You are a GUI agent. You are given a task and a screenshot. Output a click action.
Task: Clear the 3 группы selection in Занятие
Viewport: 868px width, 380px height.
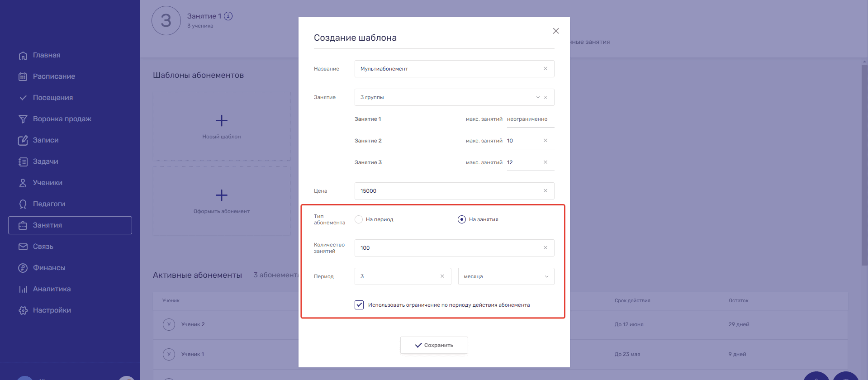tap(545, 97)
